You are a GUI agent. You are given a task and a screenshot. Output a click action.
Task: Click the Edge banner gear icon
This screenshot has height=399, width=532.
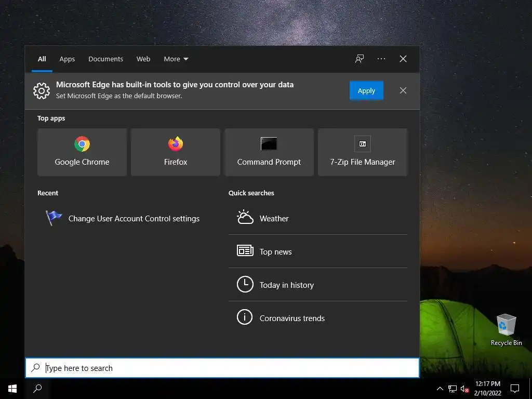42,90
